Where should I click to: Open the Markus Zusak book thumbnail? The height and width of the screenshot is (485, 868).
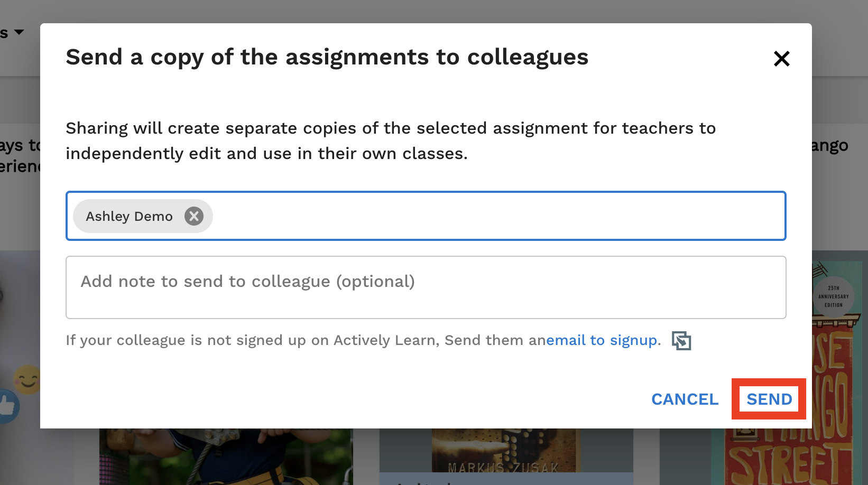506,455
